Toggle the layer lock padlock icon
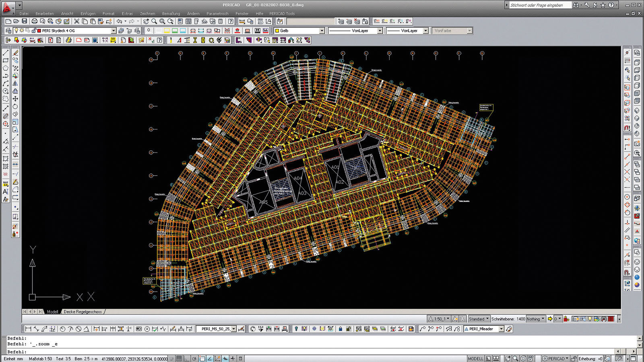 coord(34,31)
